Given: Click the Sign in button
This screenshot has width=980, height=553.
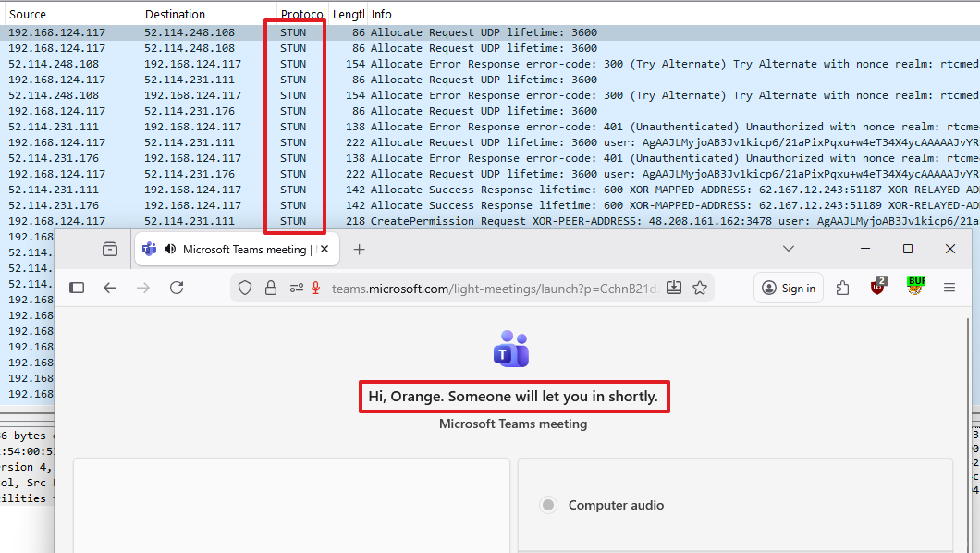Looking at the screenshot, I should 789,288.
